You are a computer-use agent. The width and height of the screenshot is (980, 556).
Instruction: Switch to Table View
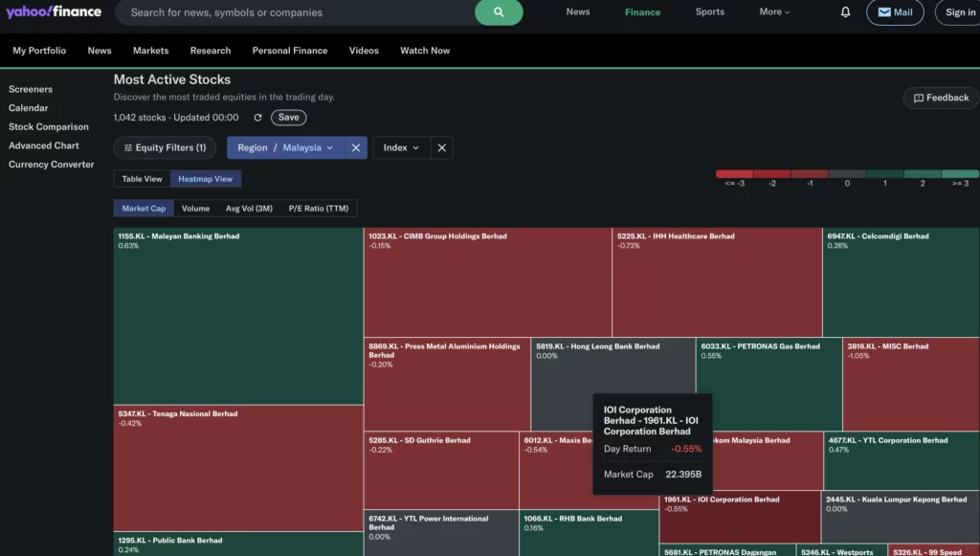tap(142, 179)
